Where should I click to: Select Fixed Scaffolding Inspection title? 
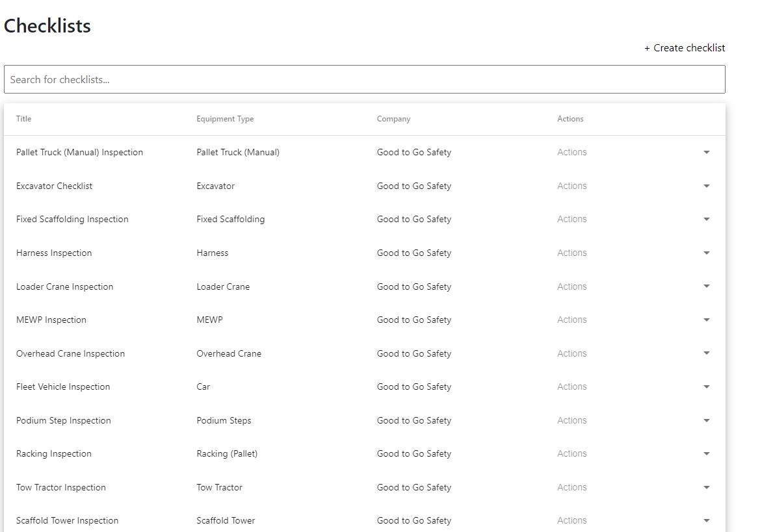point(72,220)
